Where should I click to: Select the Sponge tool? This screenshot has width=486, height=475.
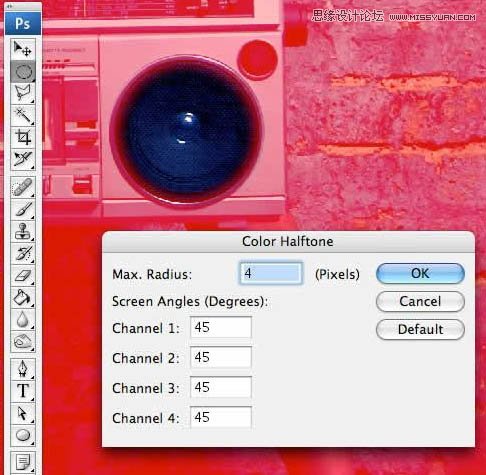(23, 341)
